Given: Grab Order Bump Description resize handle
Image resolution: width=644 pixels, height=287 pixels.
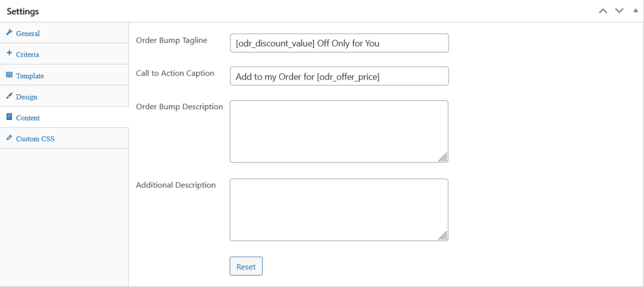Looking at the screenshot, I should pos(443,157).
